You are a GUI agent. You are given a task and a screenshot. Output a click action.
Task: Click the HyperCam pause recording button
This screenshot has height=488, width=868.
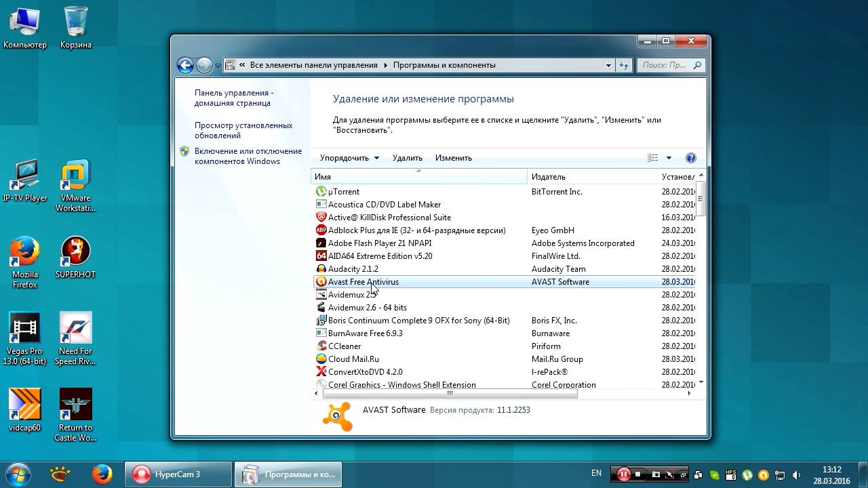coord(623,474)
